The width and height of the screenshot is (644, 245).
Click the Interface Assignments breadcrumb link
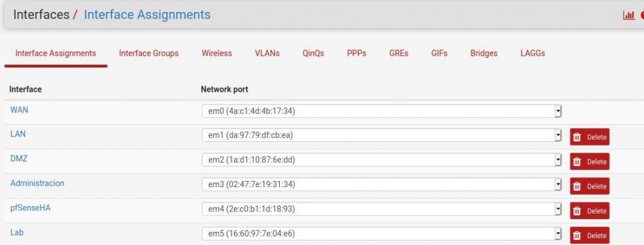tap(147, 15)
